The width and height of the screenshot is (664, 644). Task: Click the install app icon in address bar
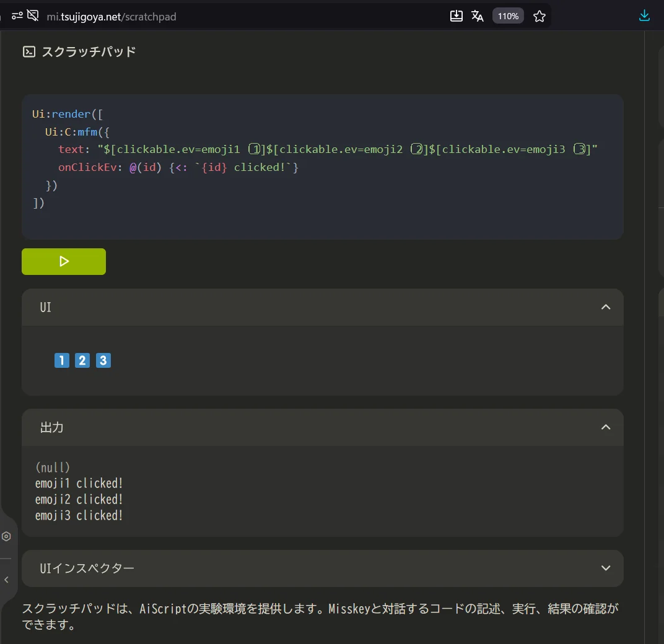(456, 16)
